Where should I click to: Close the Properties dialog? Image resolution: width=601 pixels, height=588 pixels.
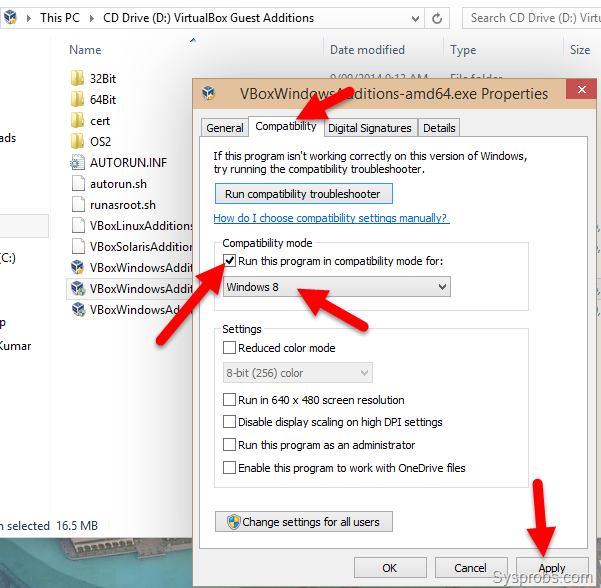click(581, 90)
